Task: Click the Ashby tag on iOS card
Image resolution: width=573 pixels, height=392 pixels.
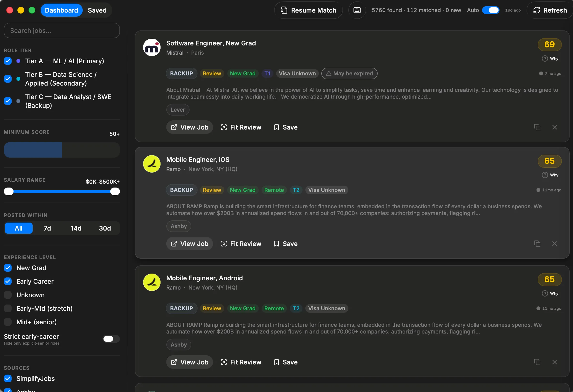Action: (x=178, y=226)
